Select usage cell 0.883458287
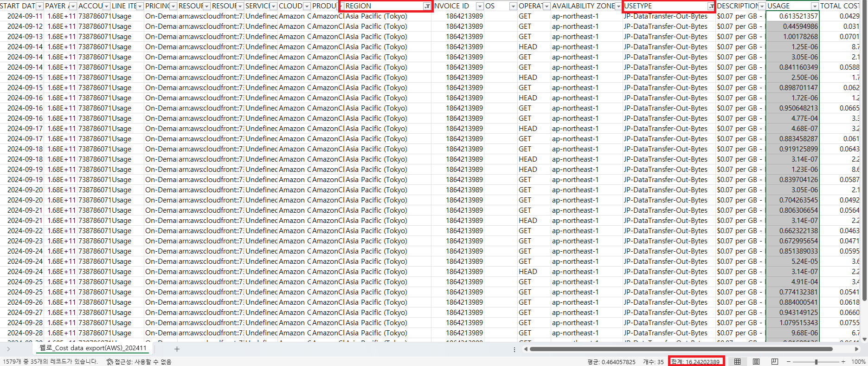Screen dimensions: 868x366 (793, 139)
